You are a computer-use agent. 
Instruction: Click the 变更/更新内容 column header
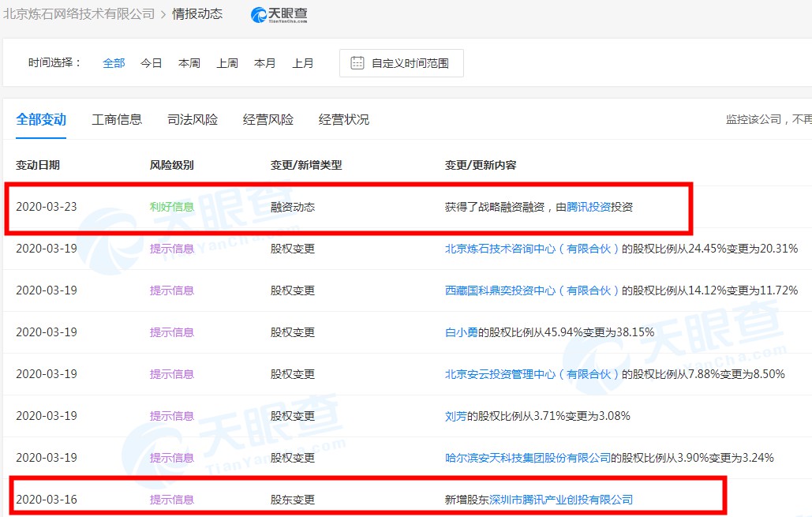tap(481, 165)
